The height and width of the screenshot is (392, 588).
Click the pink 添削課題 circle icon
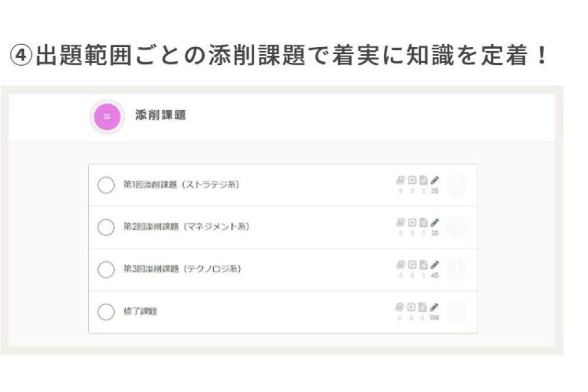(x=107, y=117)
